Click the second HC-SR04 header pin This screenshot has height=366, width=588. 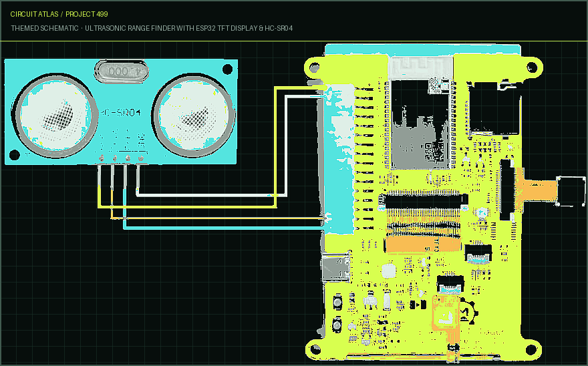(x=114, y=159)
